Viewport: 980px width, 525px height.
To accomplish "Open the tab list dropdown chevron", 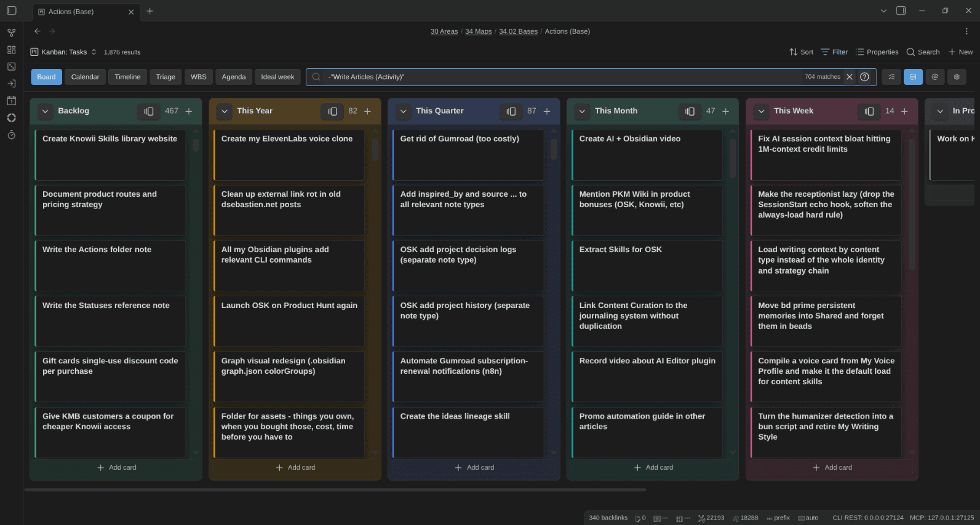I will click(883, 11).
